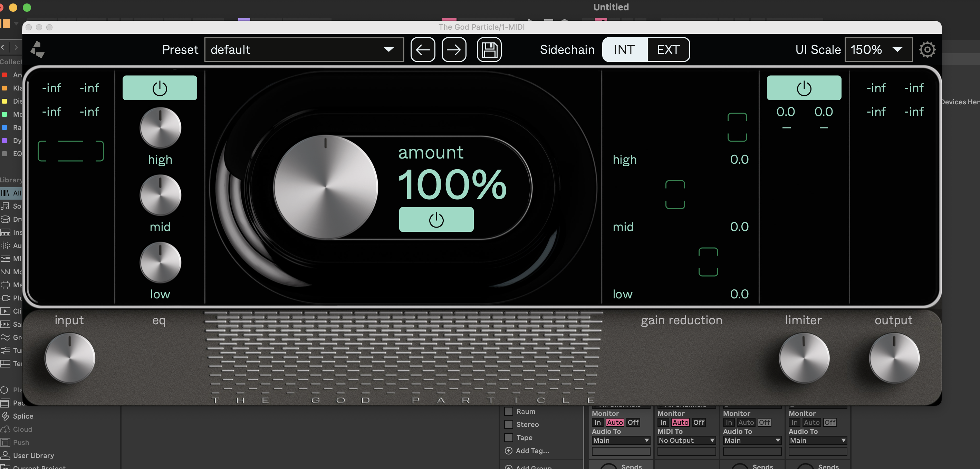Open the User Library icon

pos(5,455)
